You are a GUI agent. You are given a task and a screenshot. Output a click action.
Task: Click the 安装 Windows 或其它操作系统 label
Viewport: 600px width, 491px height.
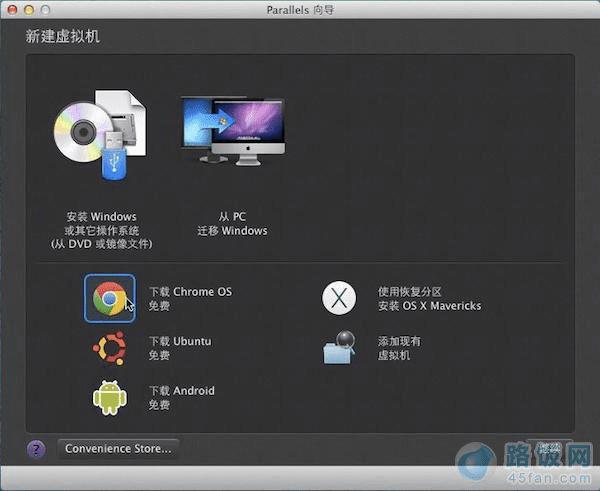pyautogui.click(x=101, y=230)
